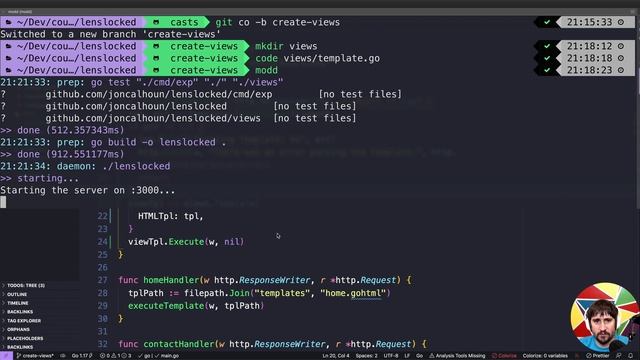
Task: Expand the TODOS: TREE panel
Action: click(x=24, y=285)
